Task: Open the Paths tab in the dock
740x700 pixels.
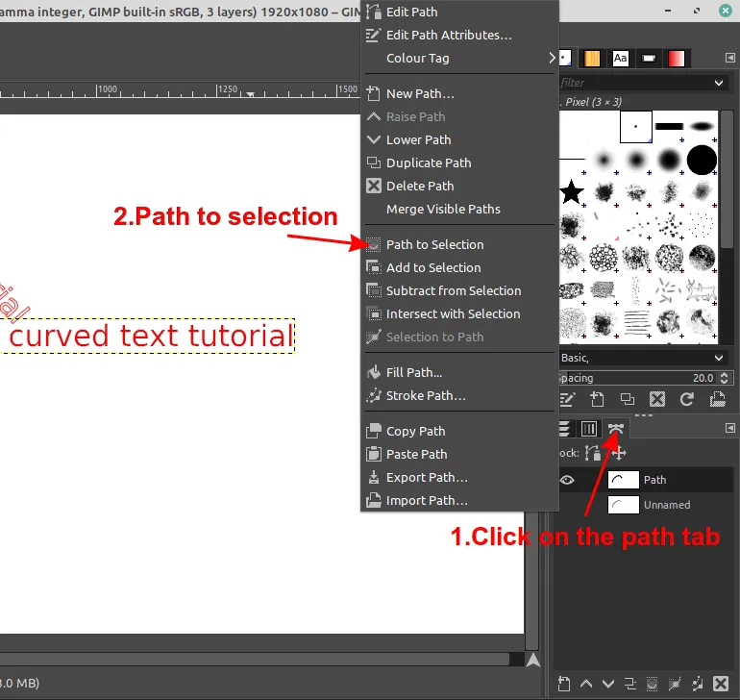Action: point(616,429)
